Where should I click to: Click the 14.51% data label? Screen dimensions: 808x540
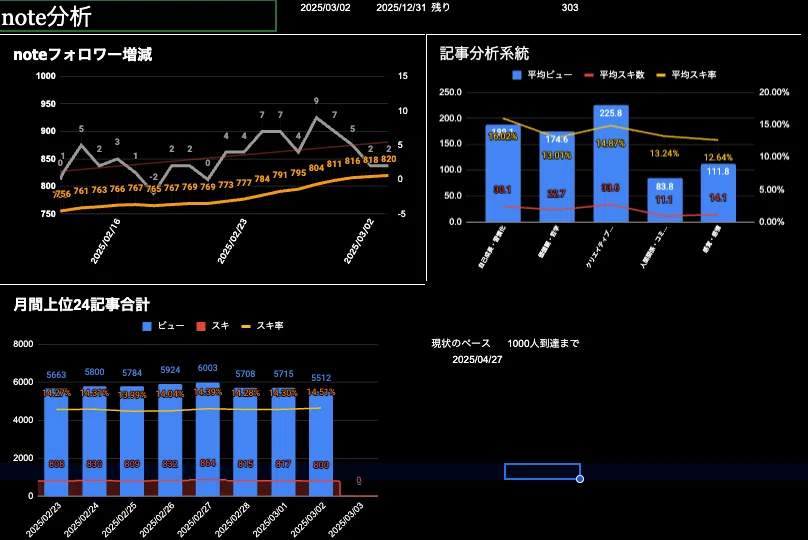pyautogui.click(x=321, y=392)
